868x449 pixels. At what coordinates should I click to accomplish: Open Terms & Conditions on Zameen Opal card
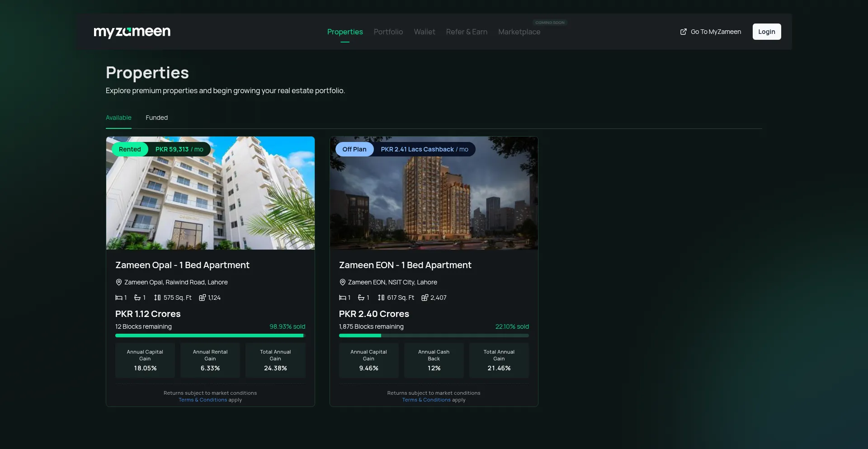click(x=203, y=400)
